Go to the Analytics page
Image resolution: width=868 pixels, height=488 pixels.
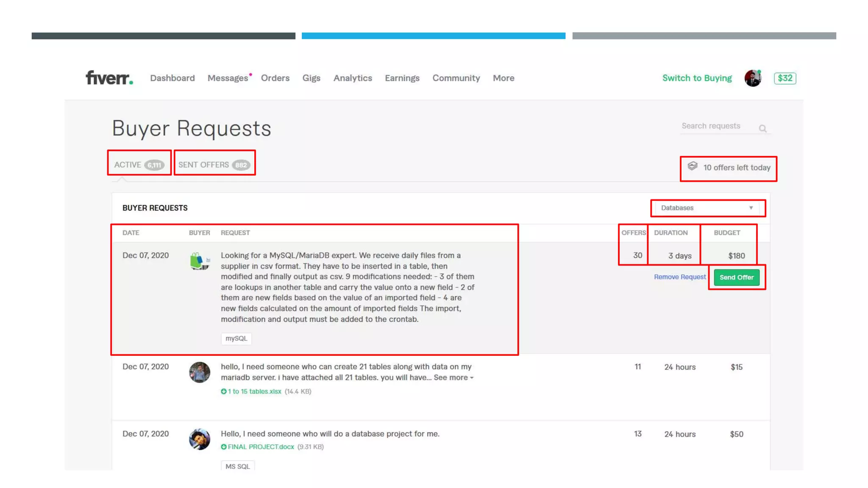[x=352, y=78]
